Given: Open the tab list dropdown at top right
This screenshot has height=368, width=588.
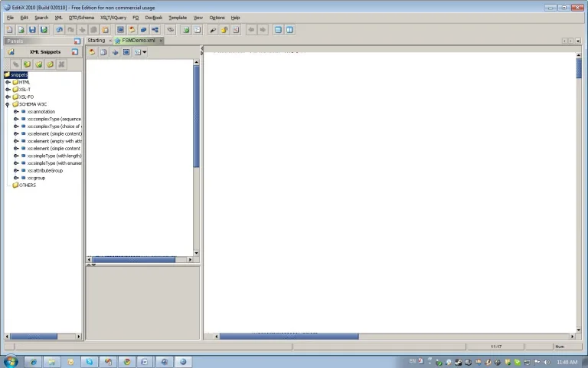Looking at the screenshot, I should tap(578, 41).
